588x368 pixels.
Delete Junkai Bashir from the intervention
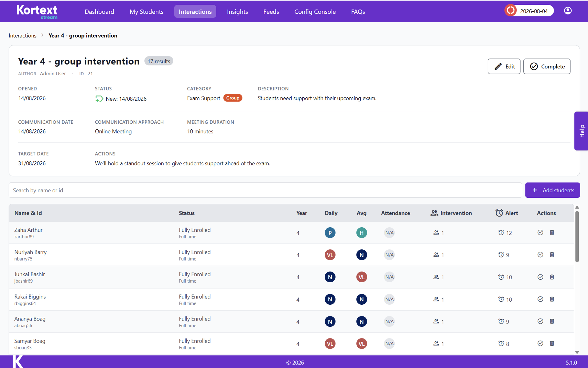click(x=552, y=277)
